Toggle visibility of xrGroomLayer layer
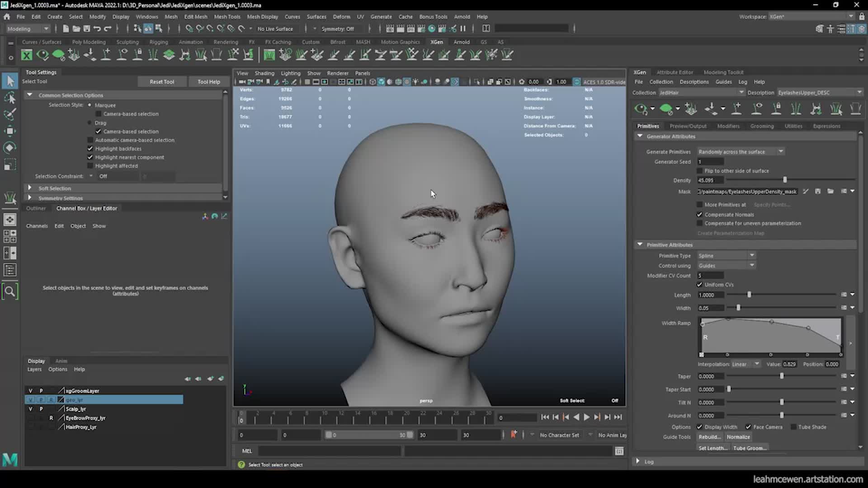 [x=30, y=390]
